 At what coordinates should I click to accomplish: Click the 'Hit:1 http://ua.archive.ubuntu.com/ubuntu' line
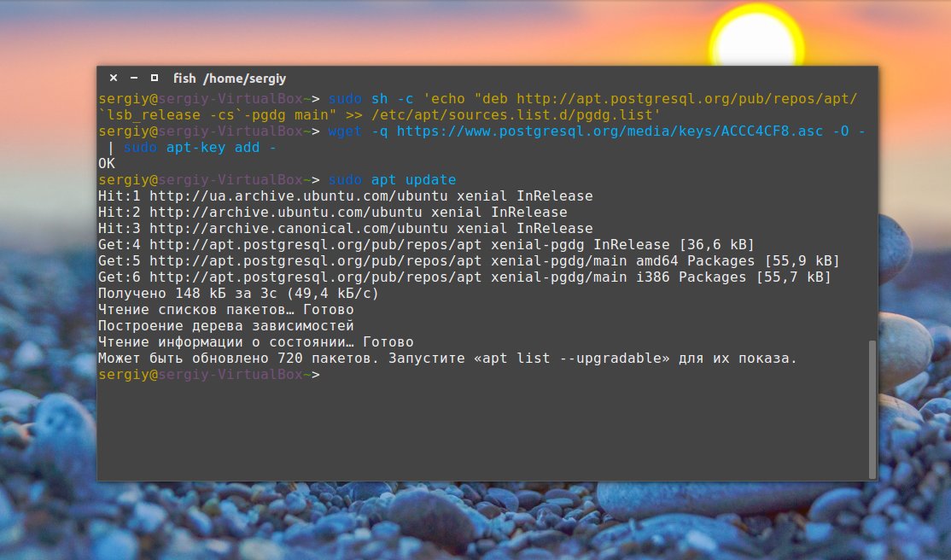click(346, 196)
